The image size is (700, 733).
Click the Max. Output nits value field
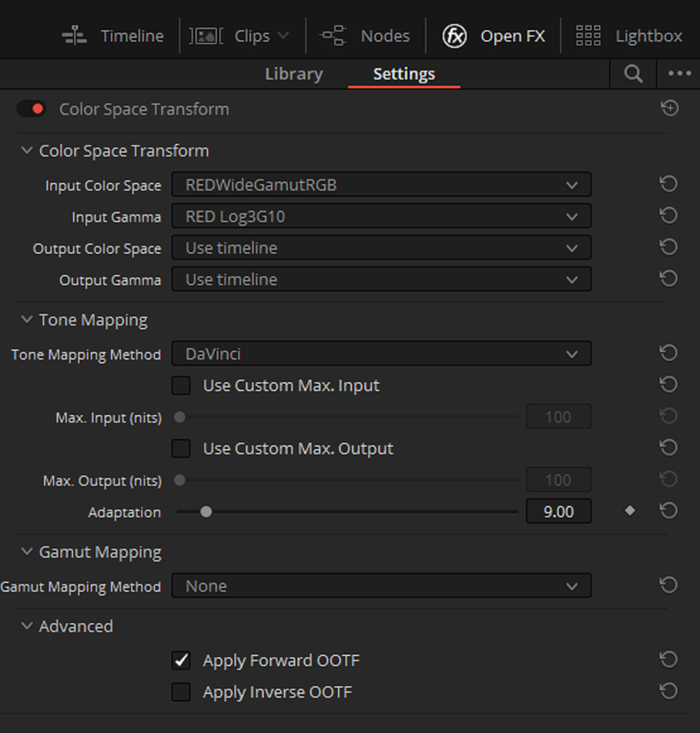tap(558, 479)
